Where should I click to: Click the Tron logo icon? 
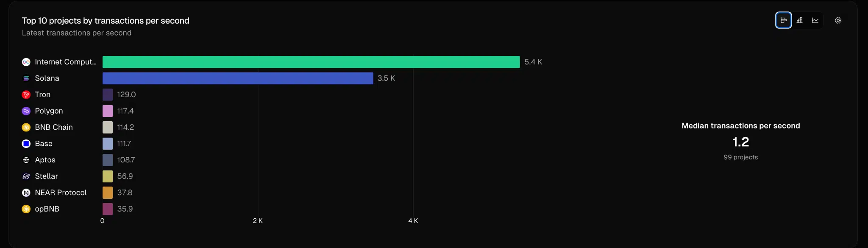click(x=26, y=95)
